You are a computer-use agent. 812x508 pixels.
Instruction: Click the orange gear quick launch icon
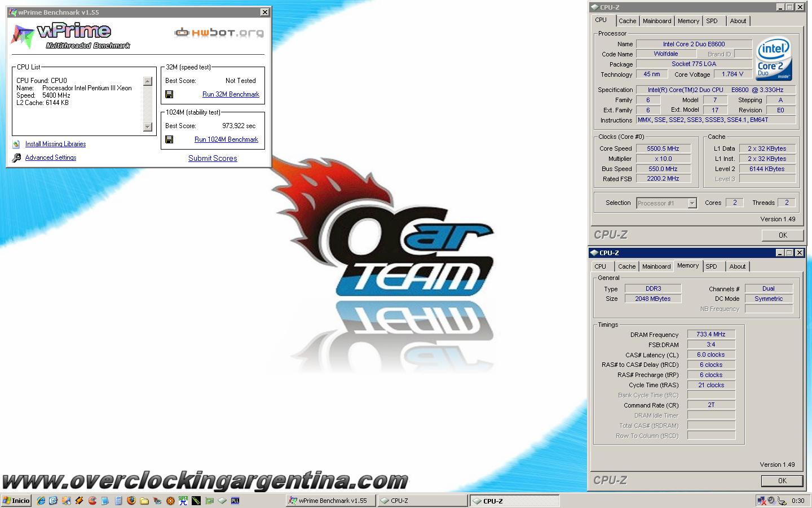coord(170,501)
